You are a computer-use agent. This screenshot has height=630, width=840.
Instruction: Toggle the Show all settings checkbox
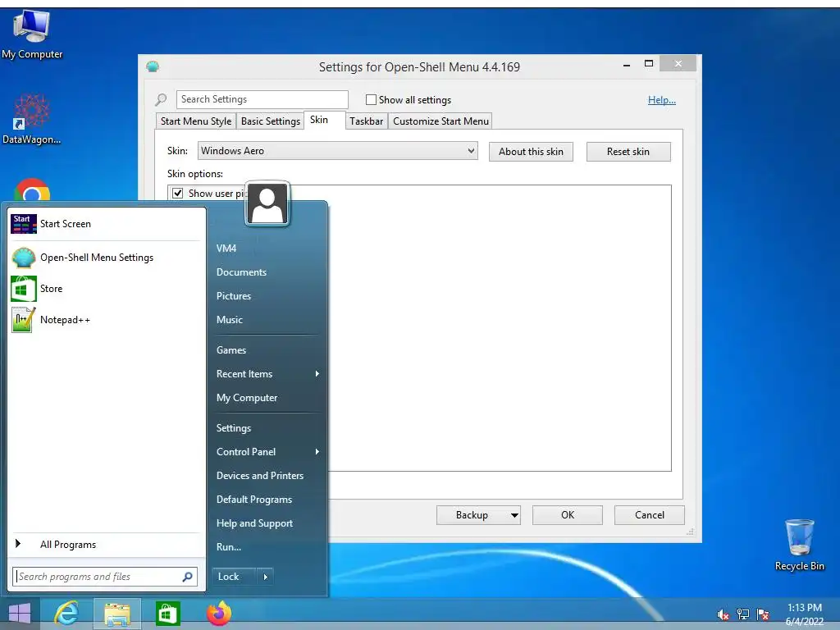(x=371, y=99)
